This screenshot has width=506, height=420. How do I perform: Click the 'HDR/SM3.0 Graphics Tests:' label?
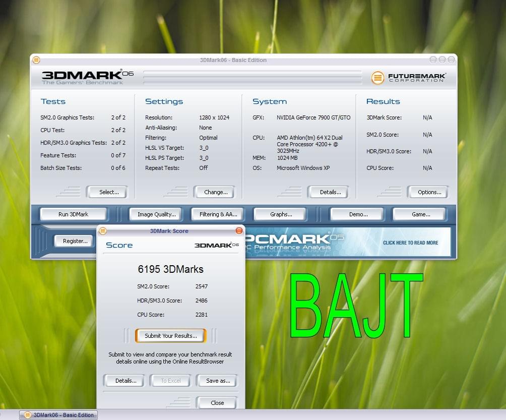tap(74, 143)
